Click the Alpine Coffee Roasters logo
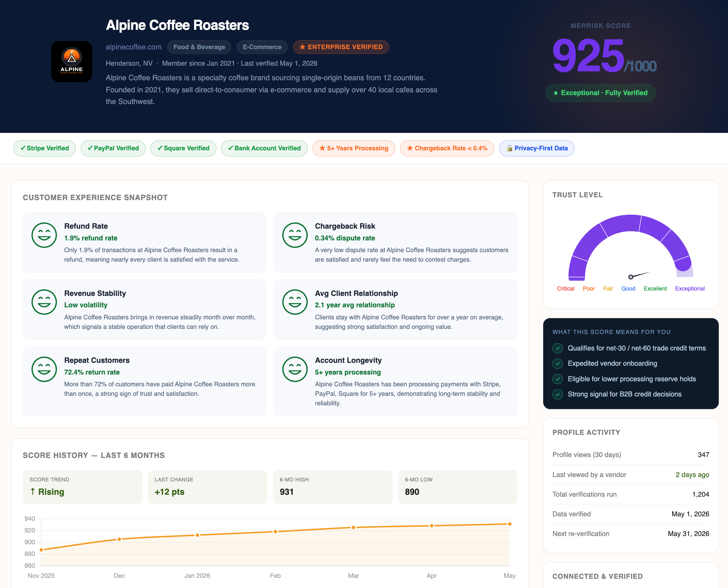Image resolution: width=728 pixels, height=588 pixels. point(71,61)
